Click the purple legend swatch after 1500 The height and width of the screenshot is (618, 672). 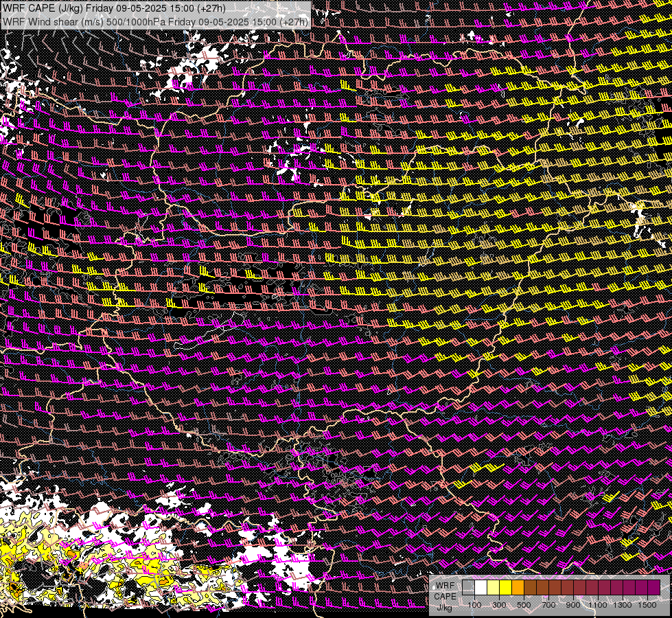pos(654,588)
